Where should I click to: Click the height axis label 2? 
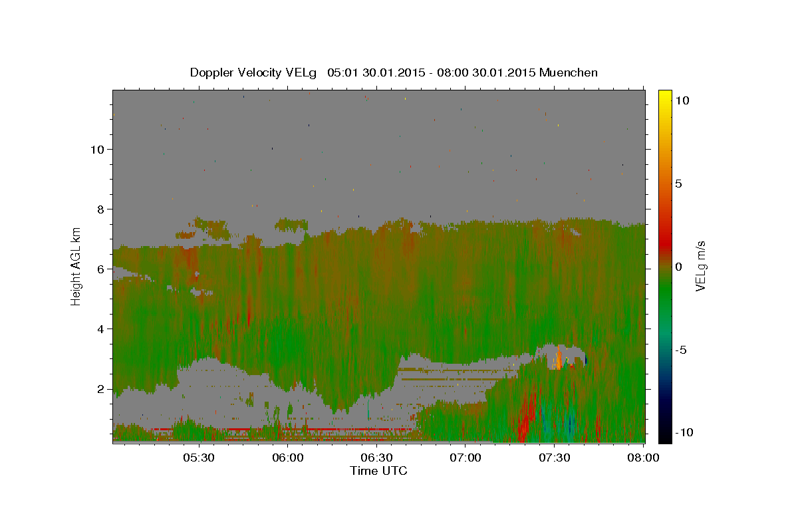point(100,388)
